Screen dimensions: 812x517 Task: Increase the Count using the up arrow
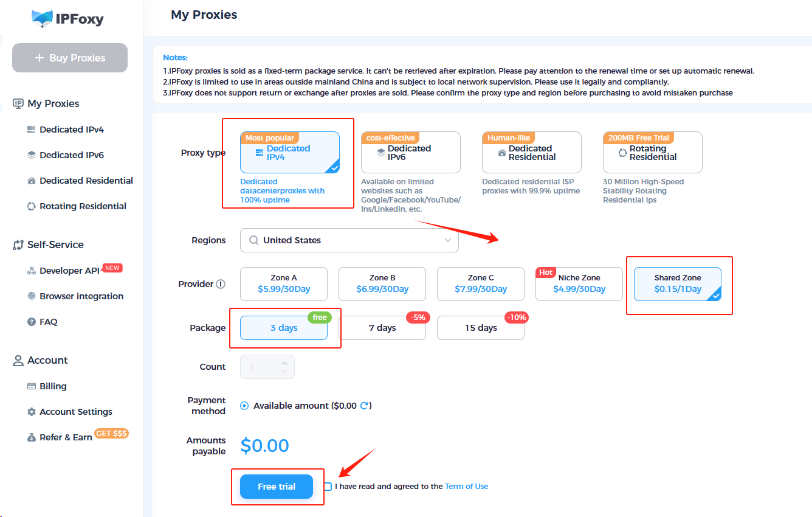pyautogui.click(x=284, y=363)
